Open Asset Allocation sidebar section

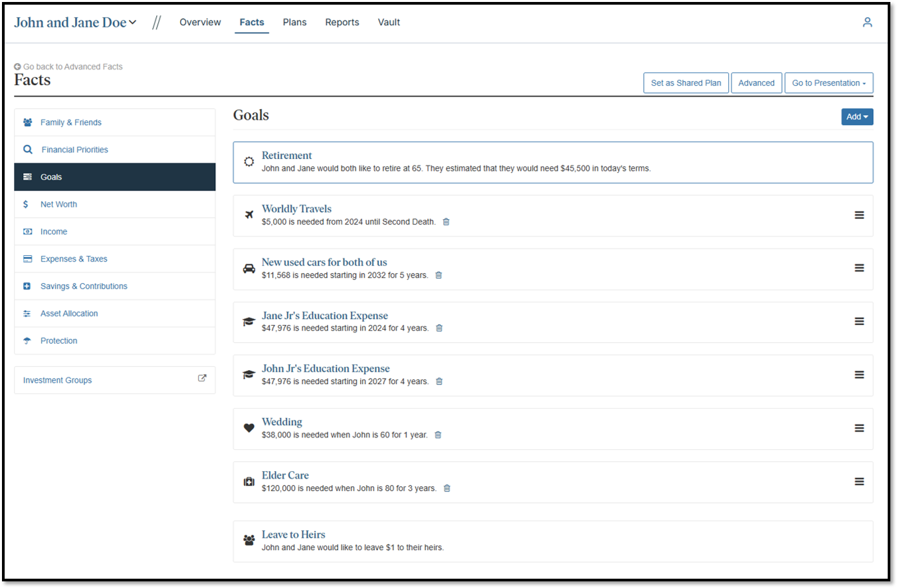69,314
